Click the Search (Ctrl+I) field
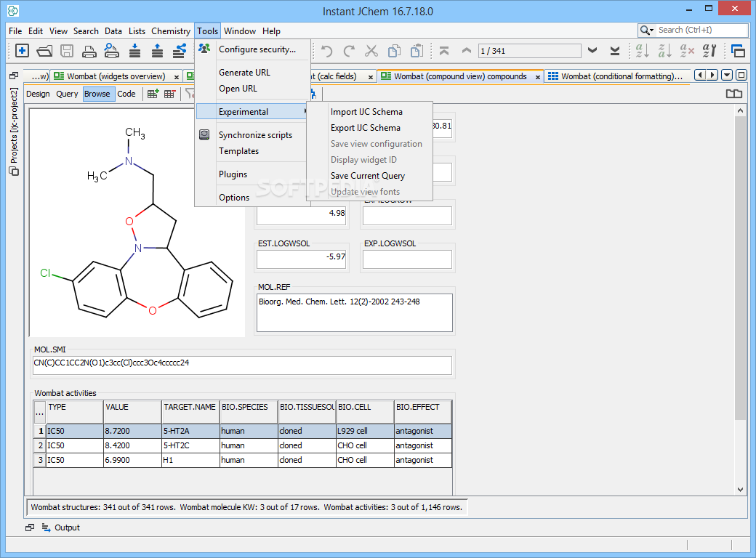Viewport: 756px width, 558px height. [702, 30]
